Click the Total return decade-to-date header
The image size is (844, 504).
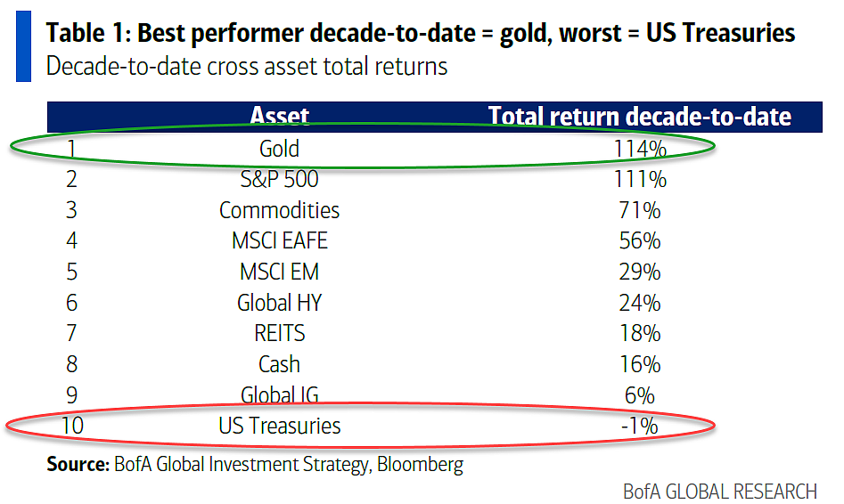click(639, 116)
